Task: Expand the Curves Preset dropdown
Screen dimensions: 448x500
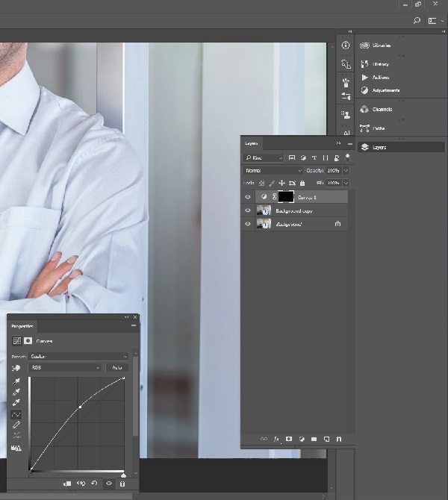Action: (78, 357)
